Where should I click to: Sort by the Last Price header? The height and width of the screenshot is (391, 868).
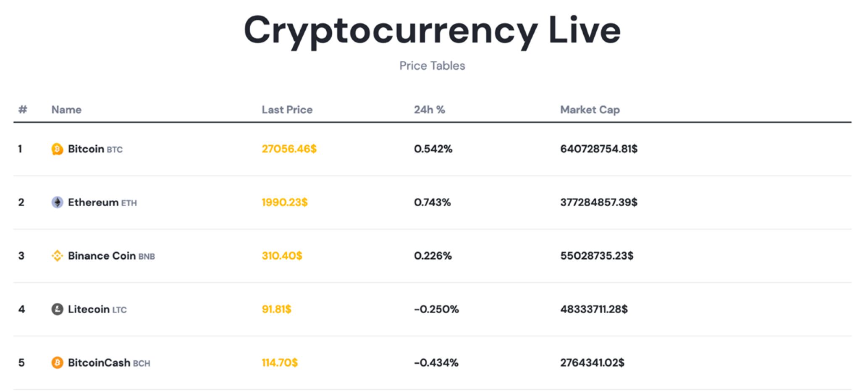[x=287, y=110]
